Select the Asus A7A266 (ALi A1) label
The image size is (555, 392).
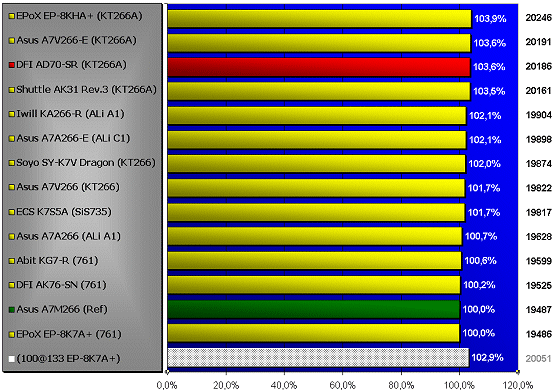click(69, 236)
